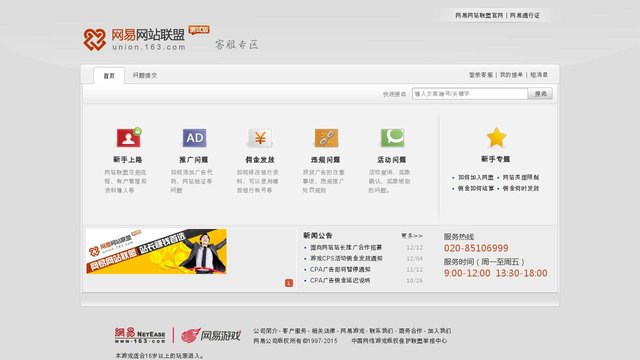Screen dimensions: 640x360
Task: Click the 推广问题 heading
Action: [194, 160]
